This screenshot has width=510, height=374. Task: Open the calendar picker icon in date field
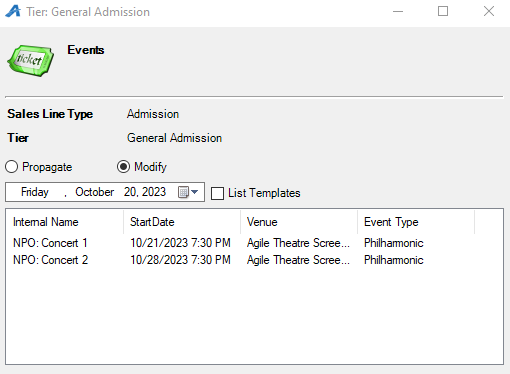183,192
